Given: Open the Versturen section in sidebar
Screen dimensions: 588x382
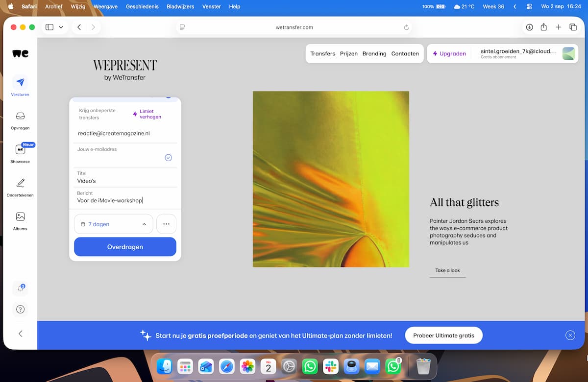Looking at the screenshot, I should coord(20,86).
